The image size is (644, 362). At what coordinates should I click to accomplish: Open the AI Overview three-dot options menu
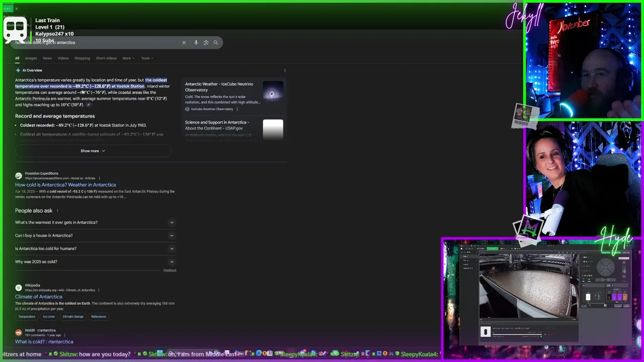tap(285, 70)
